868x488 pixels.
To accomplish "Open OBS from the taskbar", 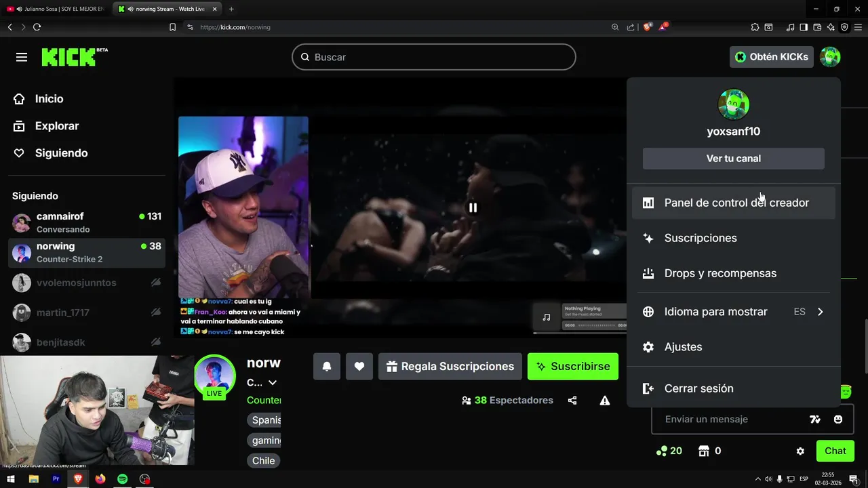I will (144, 479).
